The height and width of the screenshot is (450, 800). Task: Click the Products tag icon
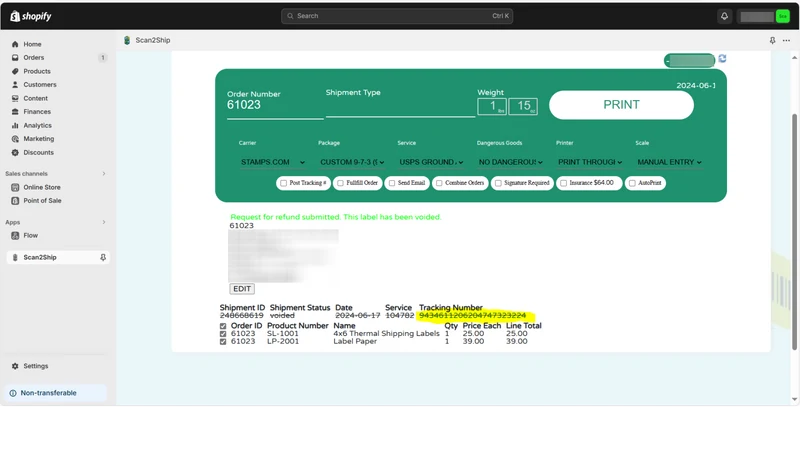tap(15, 71)
